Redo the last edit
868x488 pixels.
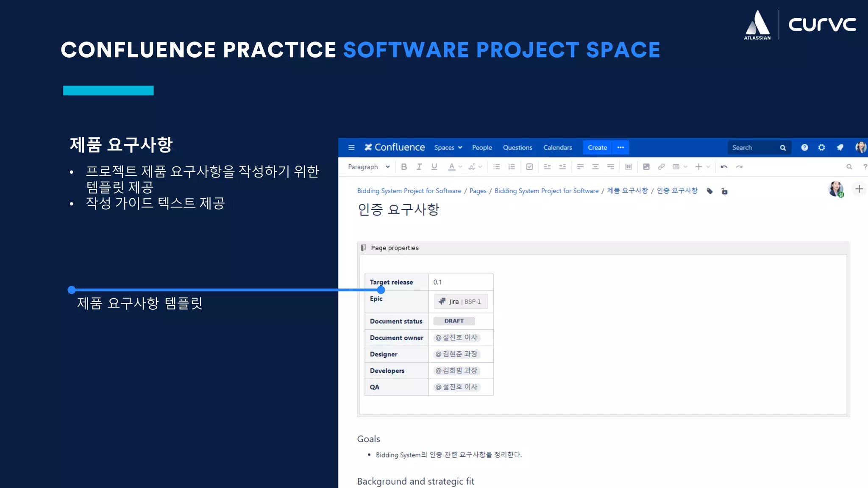739,167
